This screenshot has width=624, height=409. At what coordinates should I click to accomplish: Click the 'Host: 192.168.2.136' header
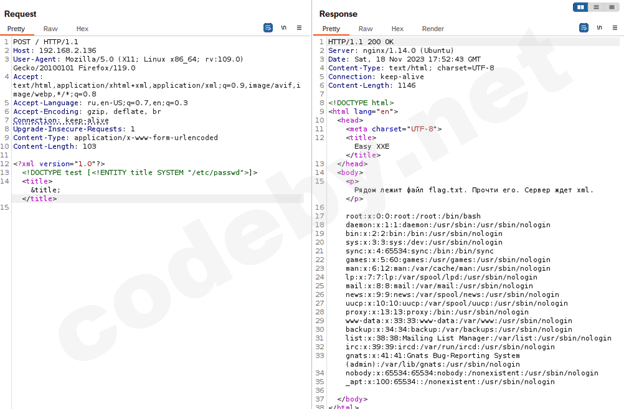coord(55,51)
